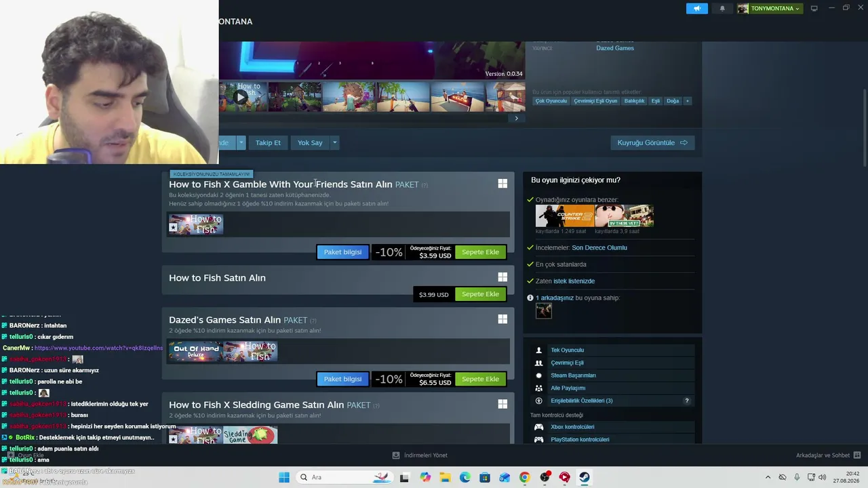Viewport: 868px width, 488px height.
Task: Open the Çok Oyunculu tag
Action: 551,101
